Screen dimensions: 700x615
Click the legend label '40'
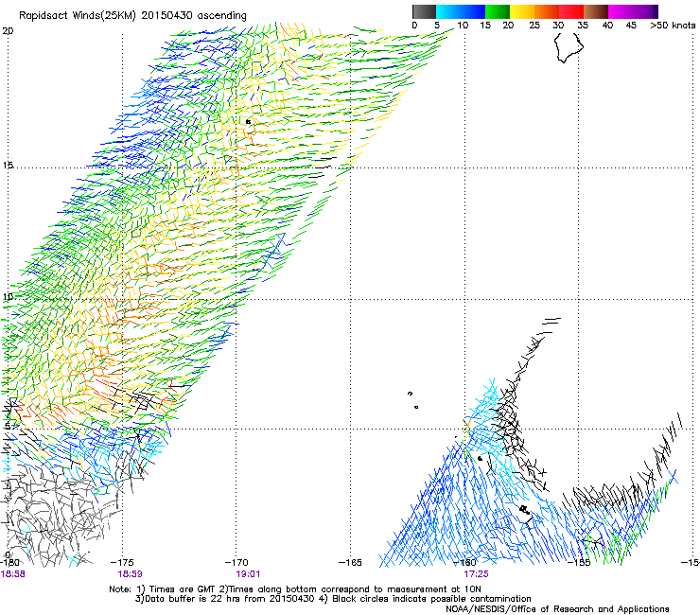click(607, 26)
